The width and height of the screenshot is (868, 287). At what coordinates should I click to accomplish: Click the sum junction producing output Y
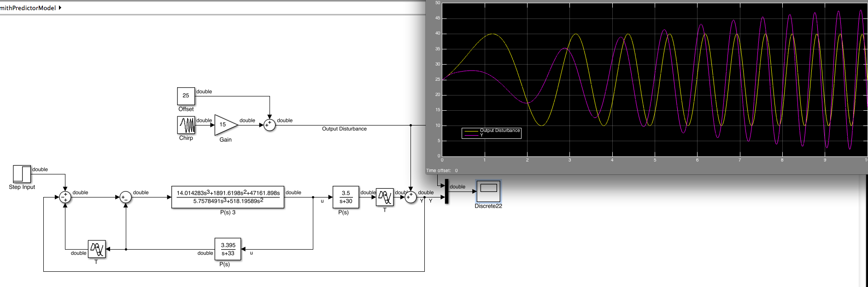[411, 197]
